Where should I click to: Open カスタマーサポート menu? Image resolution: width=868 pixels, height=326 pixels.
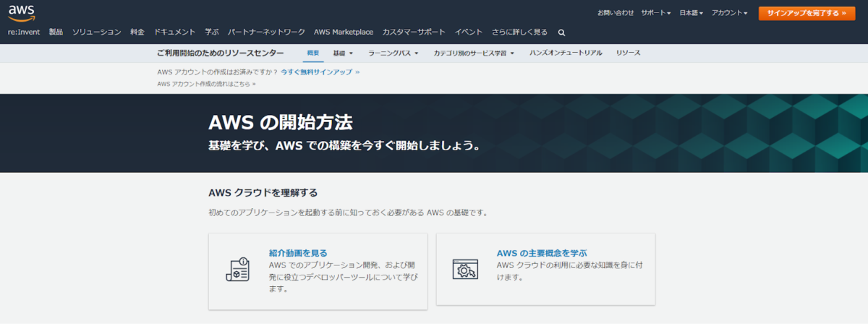tap(414, 33)
